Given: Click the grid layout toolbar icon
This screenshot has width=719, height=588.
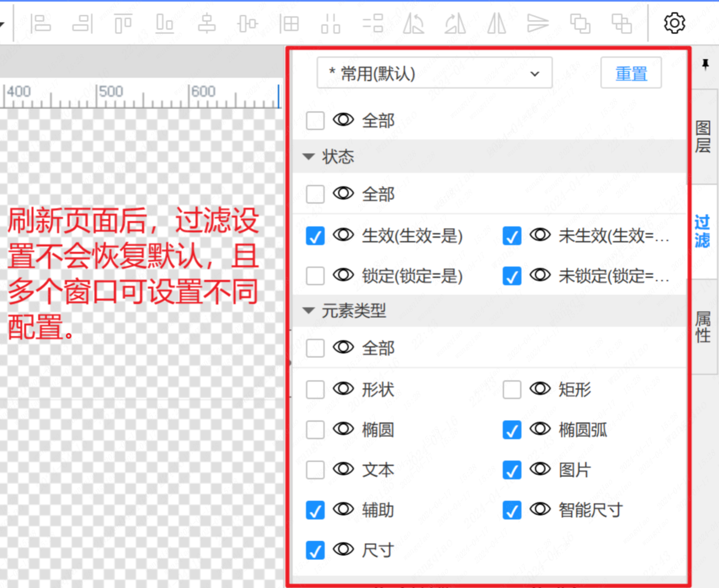Looking at the screenshot, I should tap(289, 24).
